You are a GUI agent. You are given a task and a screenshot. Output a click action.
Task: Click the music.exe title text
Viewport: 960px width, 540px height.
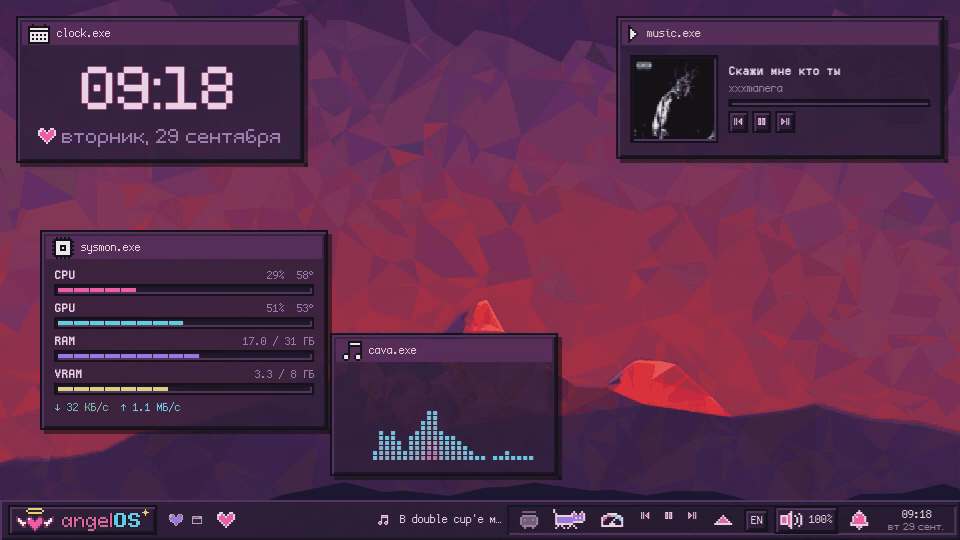click(x=673, y=33)
